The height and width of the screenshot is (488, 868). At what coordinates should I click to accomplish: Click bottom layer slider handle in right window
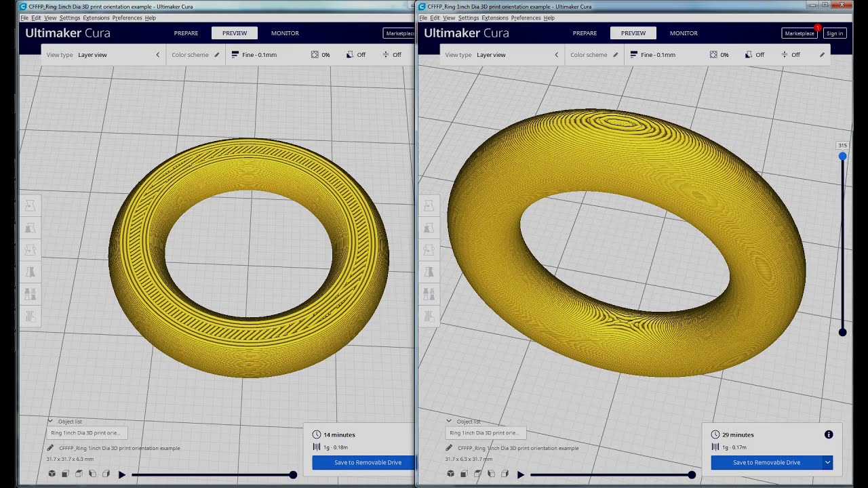(x=842, y=332)
